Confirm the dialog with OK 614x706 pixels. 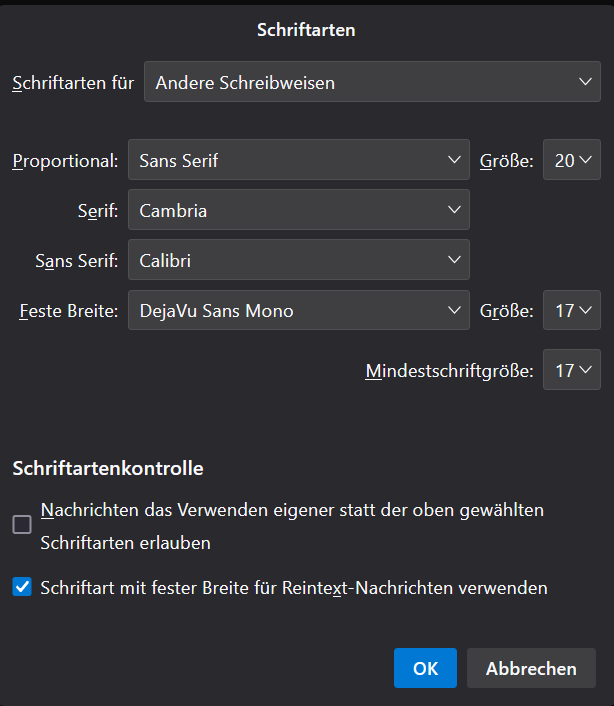425,668
